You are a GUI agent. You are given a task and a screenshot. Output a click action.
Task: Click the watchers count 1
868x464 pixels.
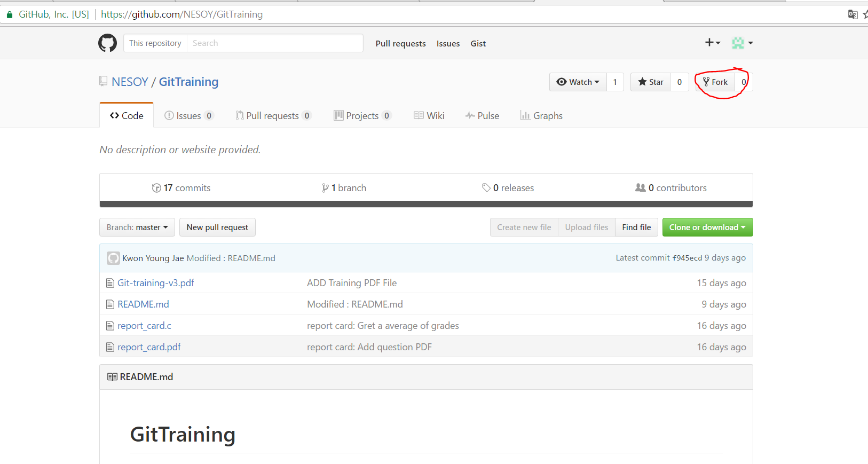[615, 82]
